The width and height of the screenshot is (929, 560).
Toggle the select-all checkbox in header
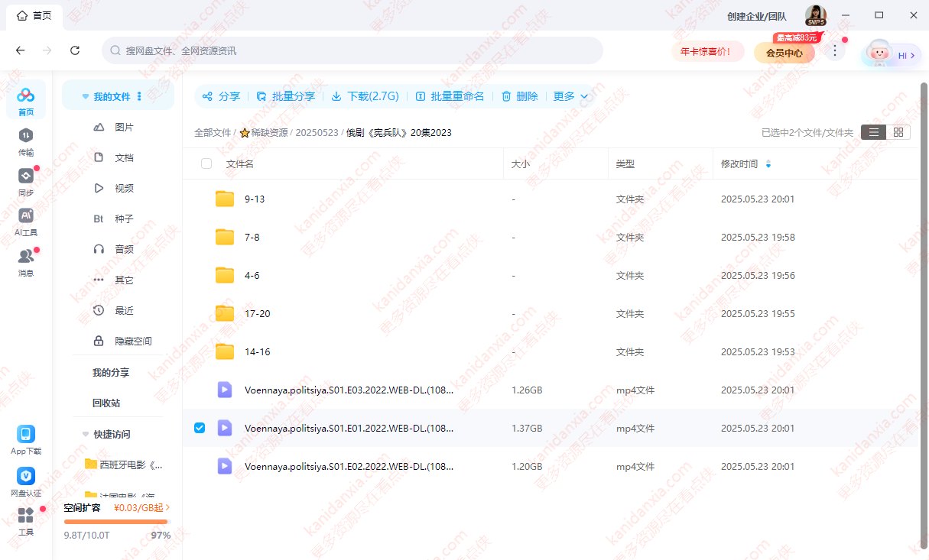coord(206,163)
